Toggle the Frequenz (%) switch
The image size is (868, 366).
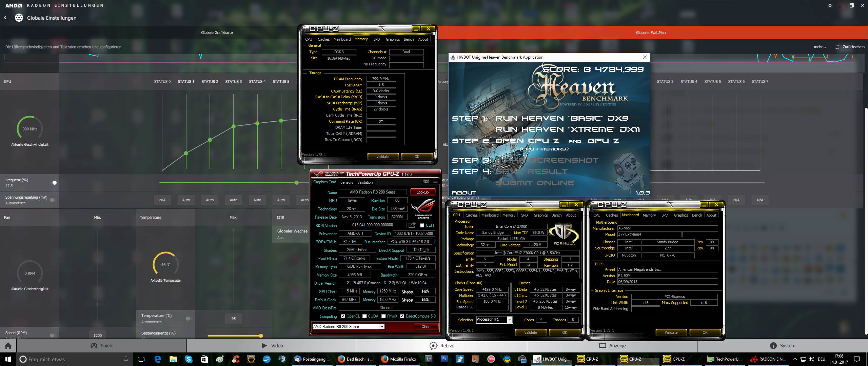(x=53, y=183)
